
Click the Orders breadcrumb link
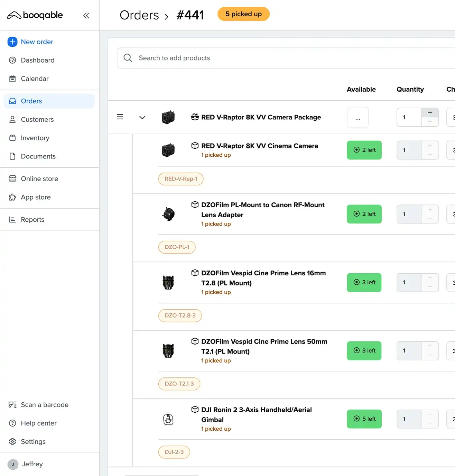(139, 15)
